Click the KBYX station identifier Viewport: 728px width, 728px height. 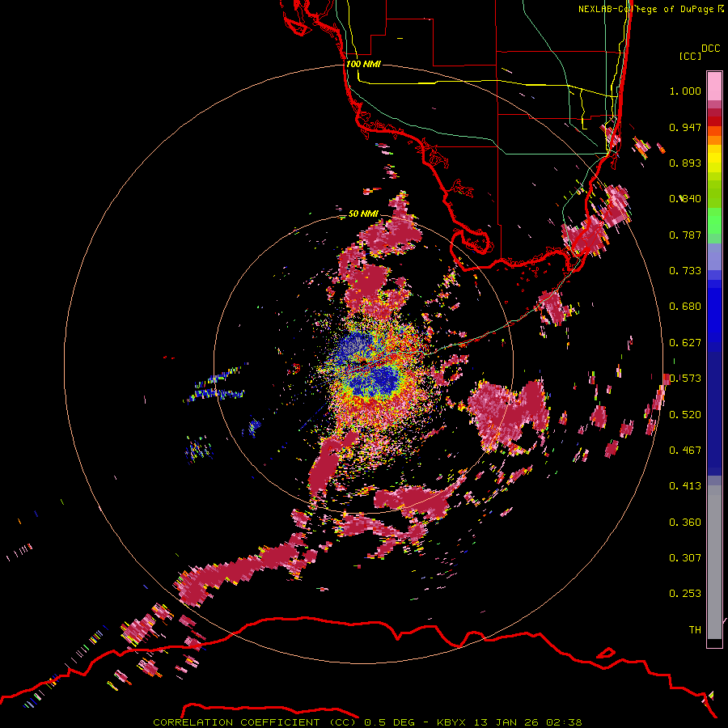click(x=453, y=722)
